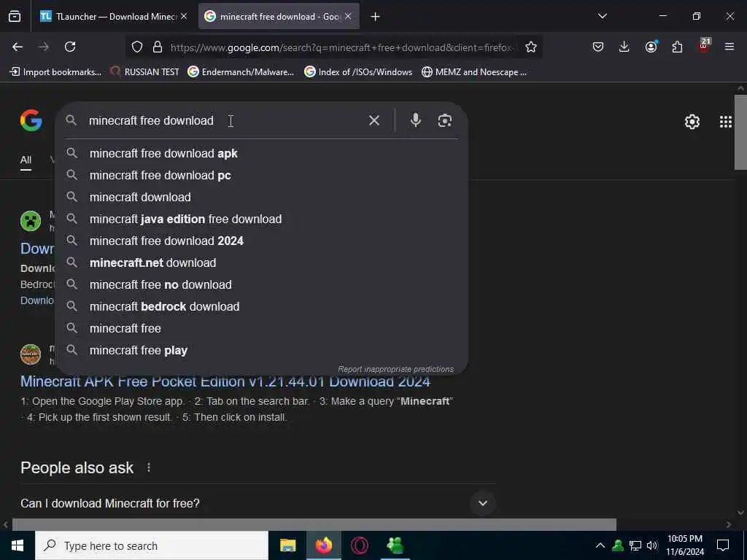
Task: Click the Windows taskbar search box
Action: (x=152, y=545)
